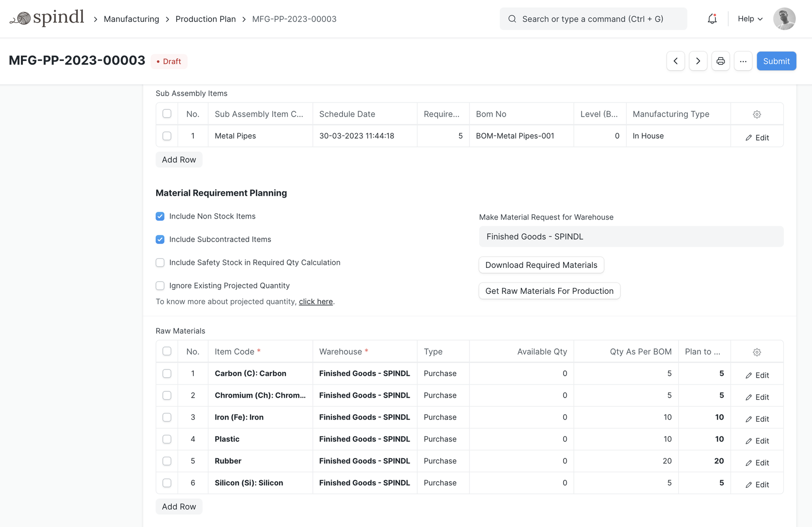The width and height of the screenshot is (812, 527).
Task: Select all Sub Assembly Items rows
Action: (x=167, y=114)
